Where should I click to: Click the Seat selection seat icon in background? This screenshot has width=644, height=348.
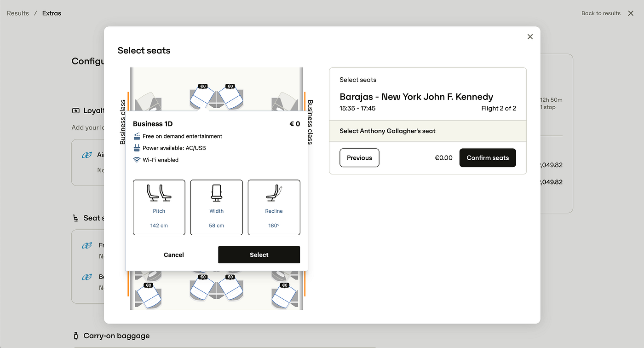coord(76,218)
